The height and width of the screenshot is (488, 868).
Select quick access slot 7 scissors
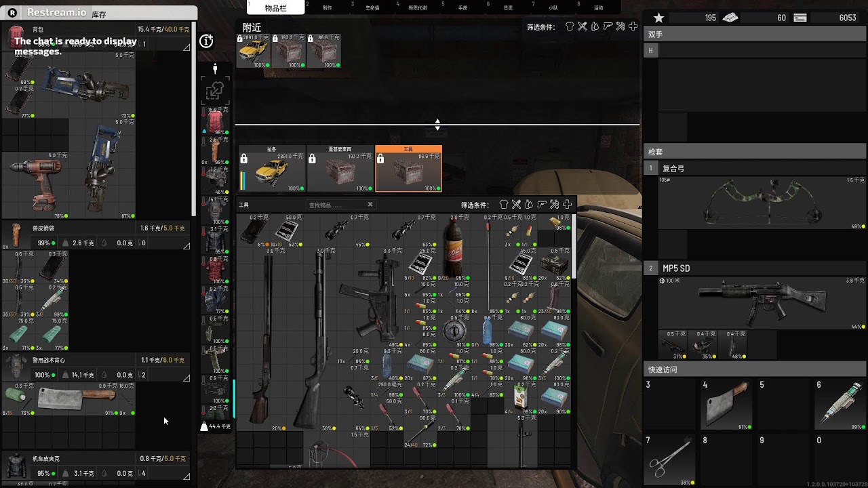tap(669, 460)
